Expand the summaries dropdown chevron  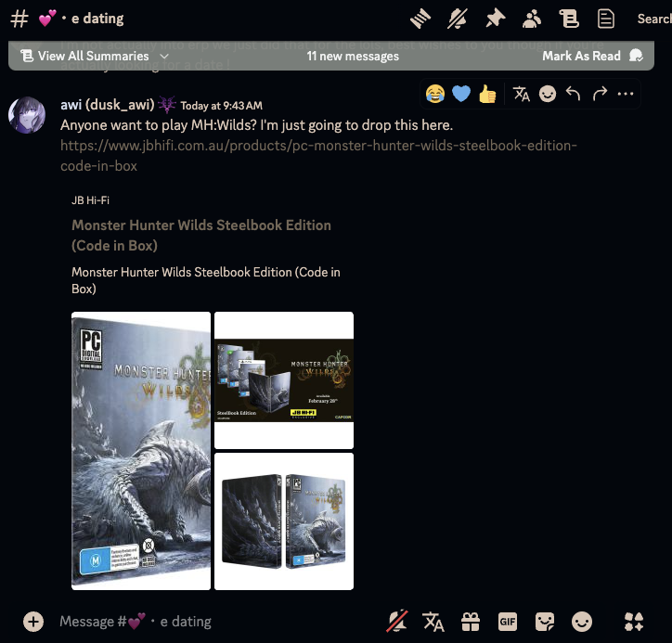(x=164, y=56)
